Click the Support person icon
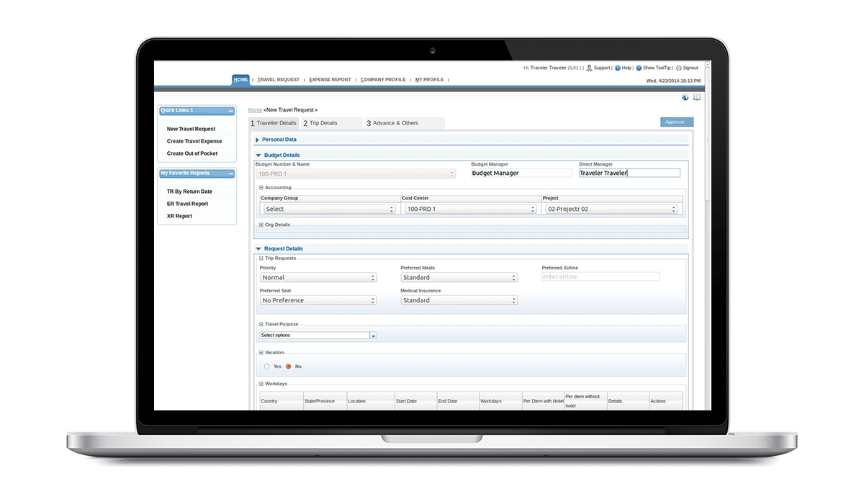Image resolution: width=864 pixels, height=504 pixels. pos(589,68)
